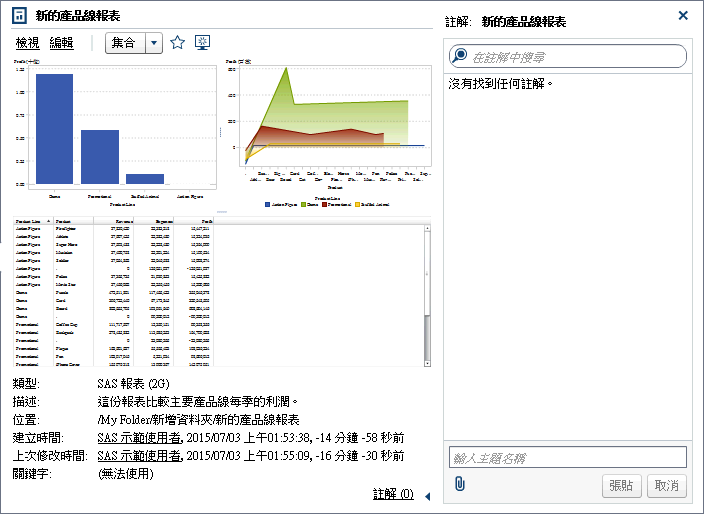Click the keyword value (無法使用)

[126, 474]
